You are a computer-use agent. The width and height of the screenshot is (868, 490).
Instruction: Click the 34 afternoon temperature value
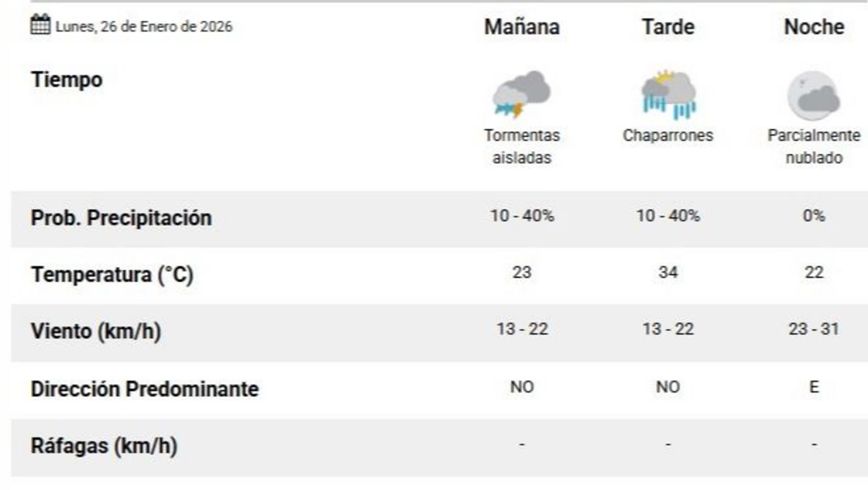[x=668, y=273]
